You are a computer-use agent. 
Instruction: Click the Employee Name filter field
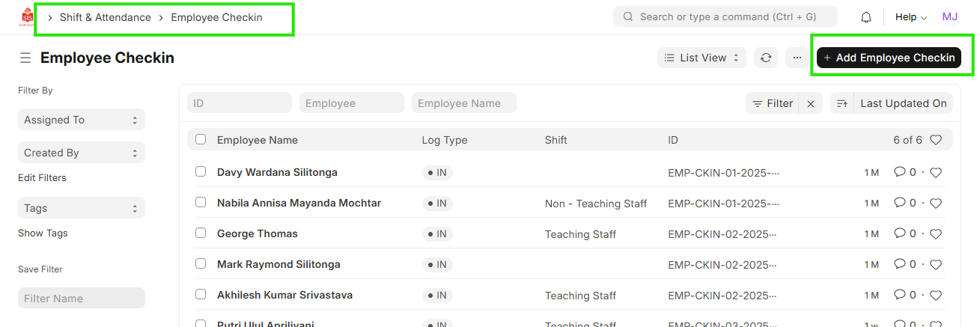463,103
